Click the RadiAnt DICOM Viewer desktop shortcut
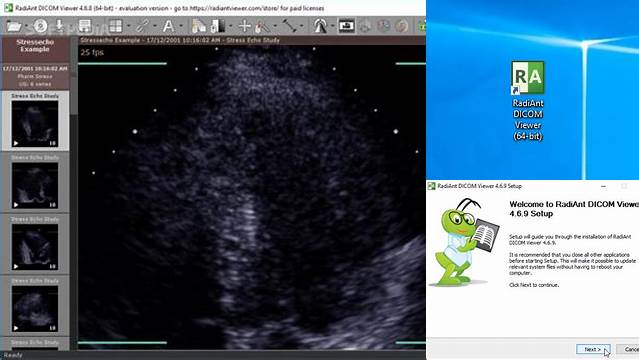This screenshot has width=639, height=360. [528, 101]
